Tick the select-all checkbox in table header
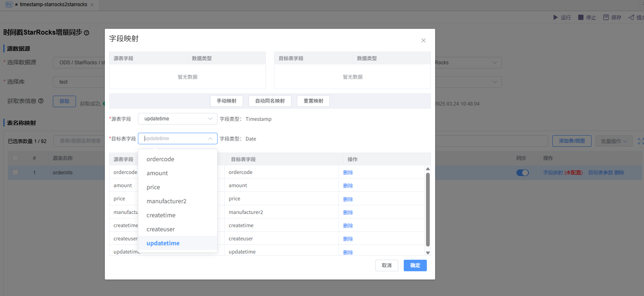This screenshot has width=644, height=296. [15, 158]
